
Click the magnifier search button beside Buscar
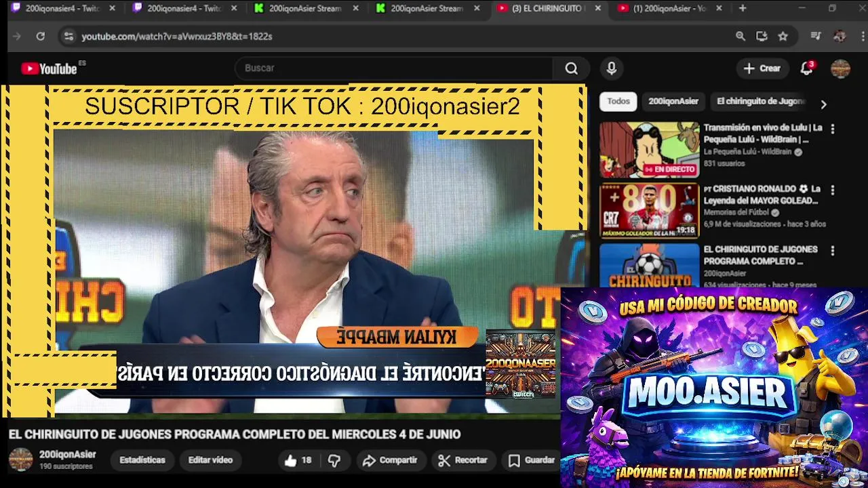click(572, 68)
